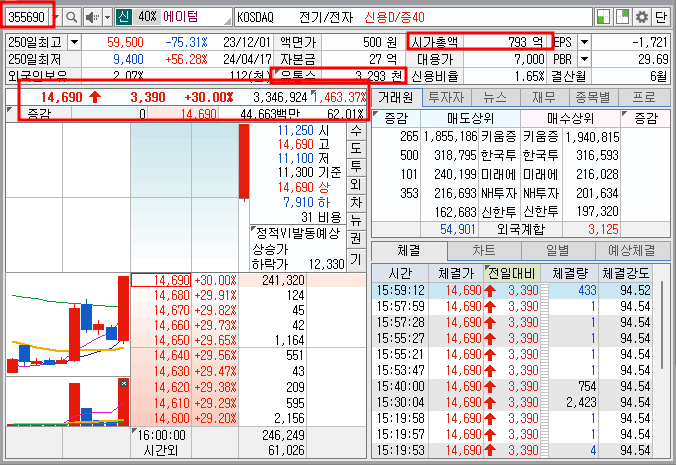This screenshot has width=676, height=465.
Task: Click the candlestick price mini chart
Action: click(68, 324)
